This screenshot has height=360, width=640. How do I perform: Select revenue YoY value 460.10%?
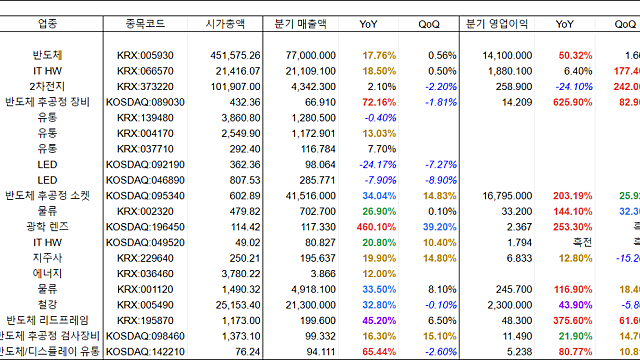click(376, 227)
